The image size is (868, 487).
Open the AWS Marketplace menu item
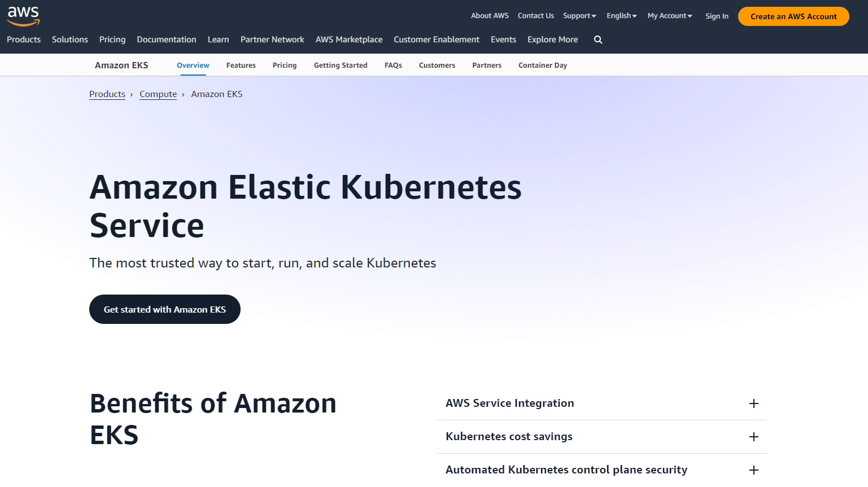pyautogui.click(x=349, y=40)
